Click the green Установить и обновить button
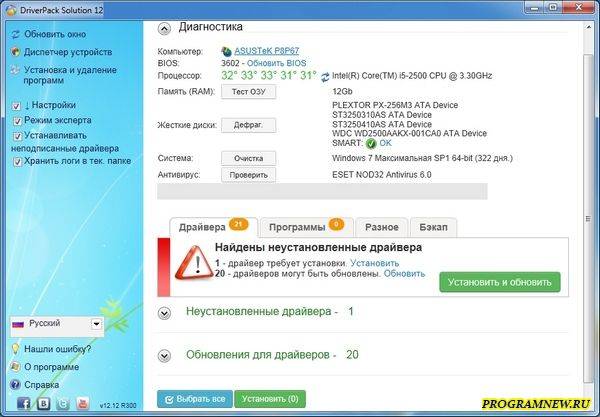Viewport: 600px width, 417px height. (x=500, y=282)
